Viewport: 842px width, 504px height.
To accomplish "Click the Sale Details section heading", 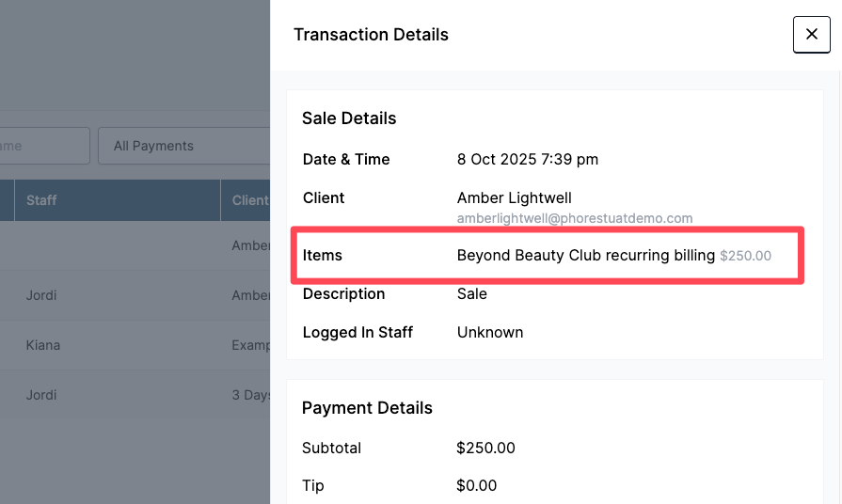I will coord(349,118).
